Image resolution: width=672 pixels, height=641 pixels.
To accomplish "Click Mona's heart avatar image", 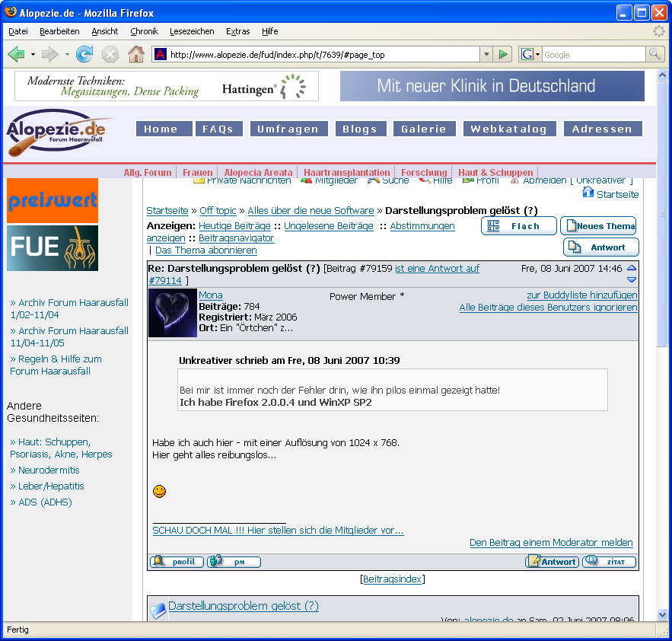I will (173, 313).
